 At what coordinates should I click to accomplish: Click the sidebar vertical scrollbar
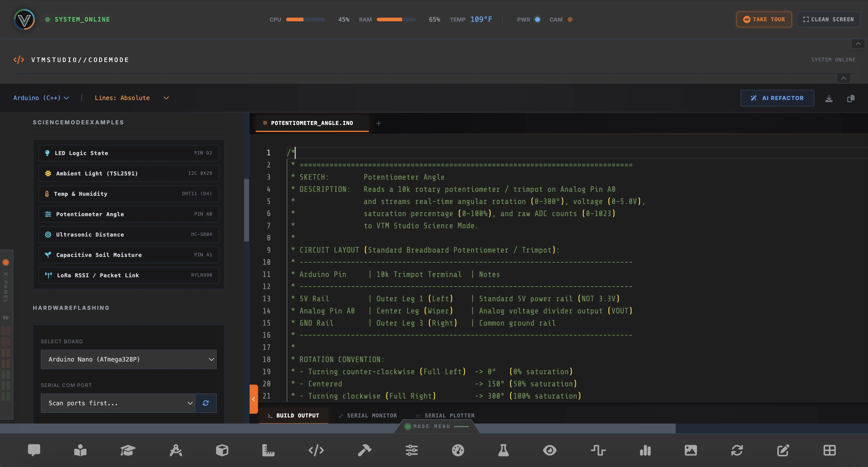click(x=246, y=210)
